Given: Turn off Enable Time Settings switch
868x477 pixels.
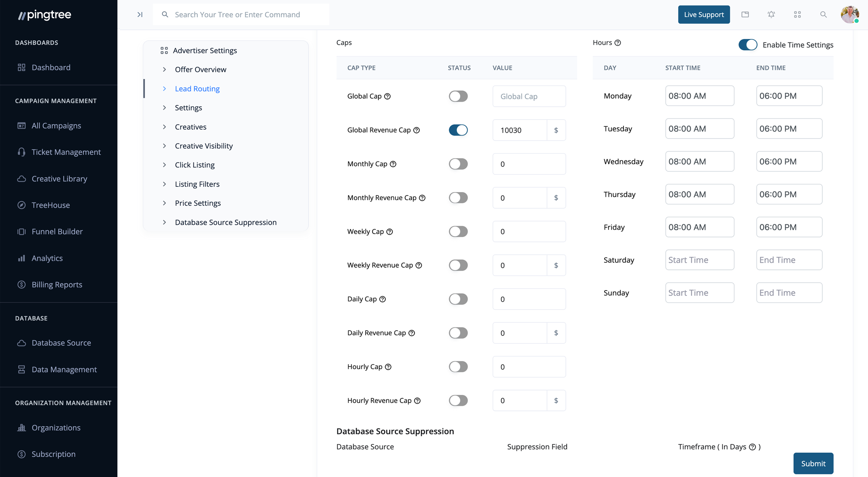Looking at the screenshot, I should 748,45.
